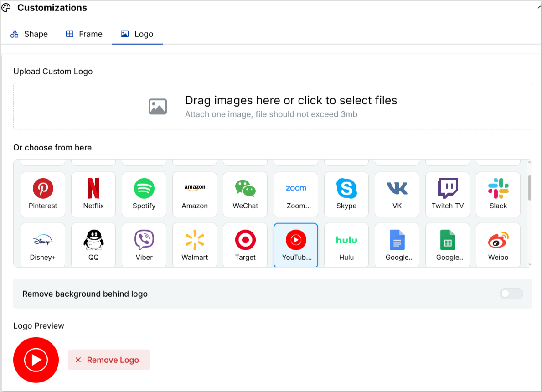Open the Frame tab
This screenshot has width=542, height=392.
tap(84, 34)
